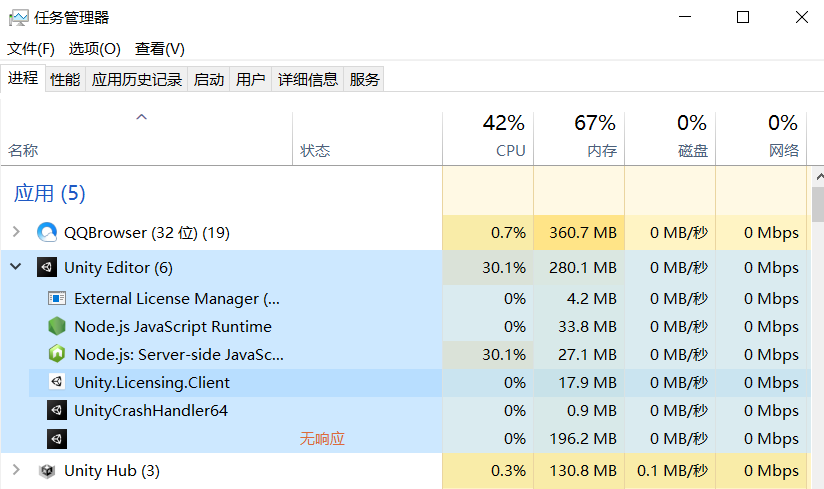824x489 pixels.
Task: Sort processes by CPU column header
Action: [488, 137]
